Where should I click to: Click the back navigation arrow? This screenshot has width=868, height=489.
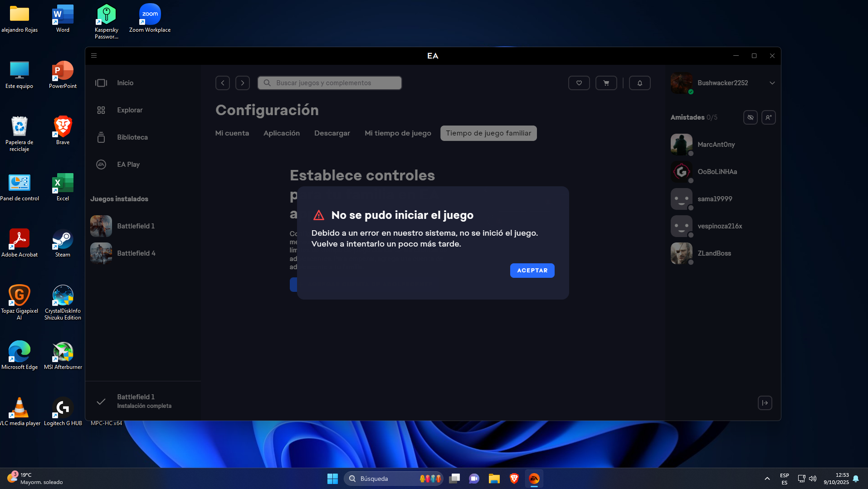point(222,83)
